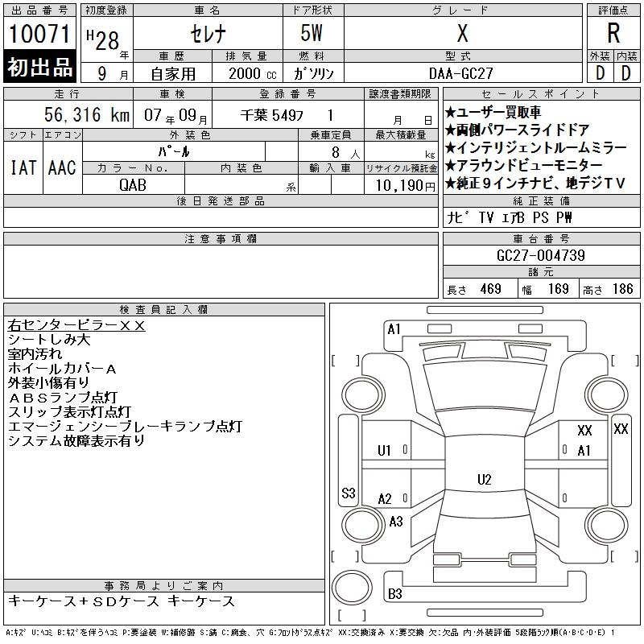Select the note 外装小傷有り
This screenshot has height=644, width=644.
[x=48, y=383]
